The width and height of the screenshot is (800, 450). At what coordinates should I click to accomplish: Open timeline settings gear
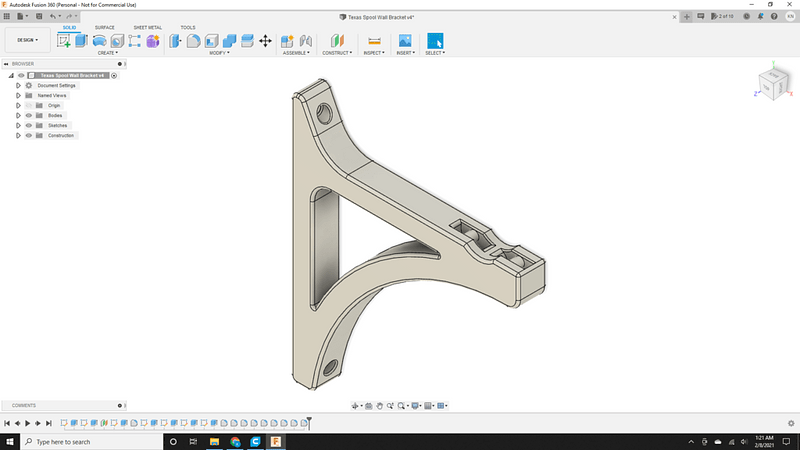[x=791, y=423]
